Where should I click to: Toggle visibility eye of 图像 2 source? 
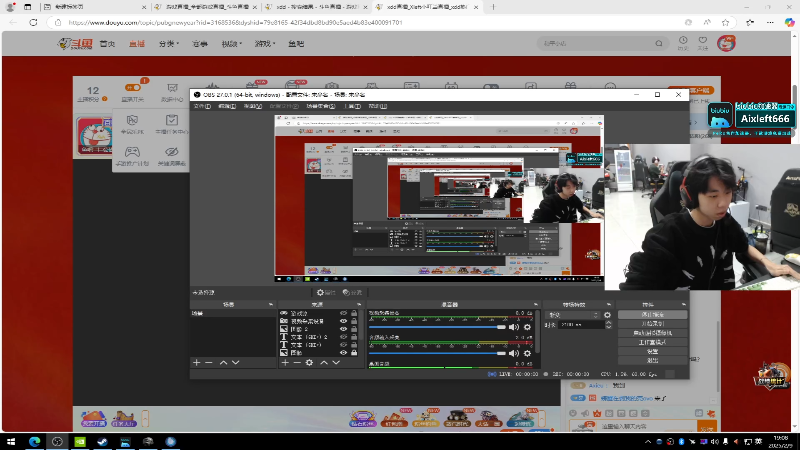343,329
